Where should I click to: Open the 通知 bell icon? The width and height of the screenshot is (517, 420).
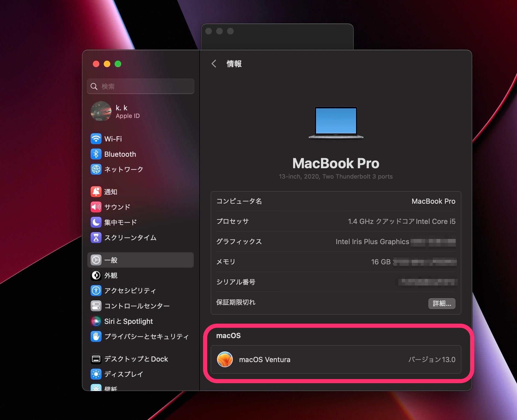pyautogui.click(x=96, y=192)
